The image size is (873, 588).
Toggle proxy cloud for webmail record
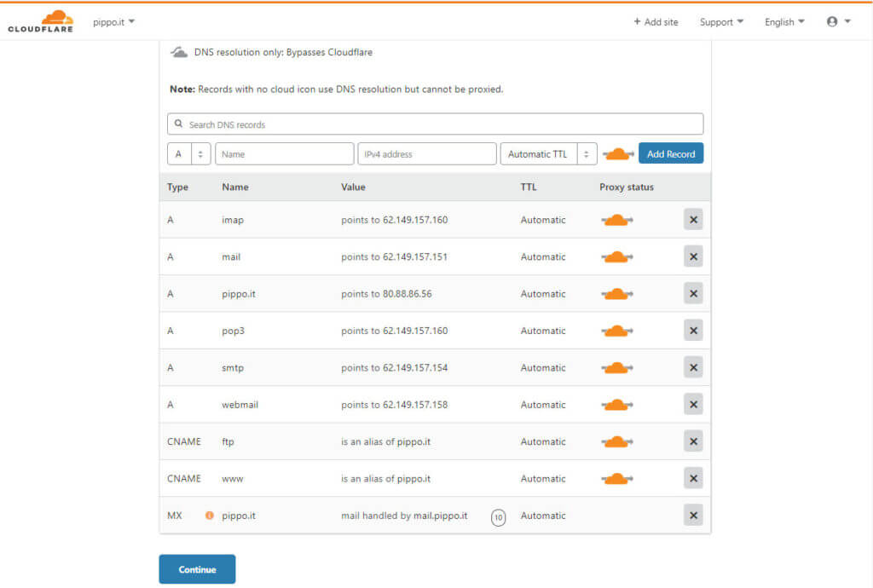[617, 405]
